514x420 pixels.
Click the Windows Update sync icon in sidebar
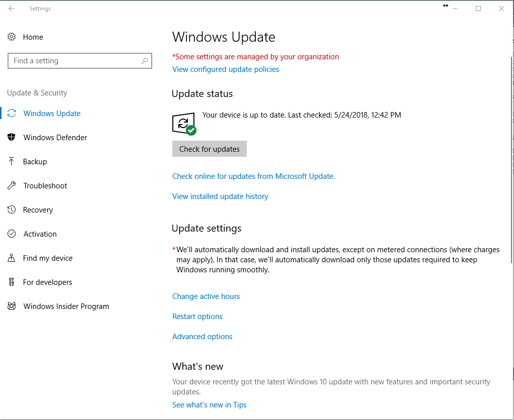point(12,113)
